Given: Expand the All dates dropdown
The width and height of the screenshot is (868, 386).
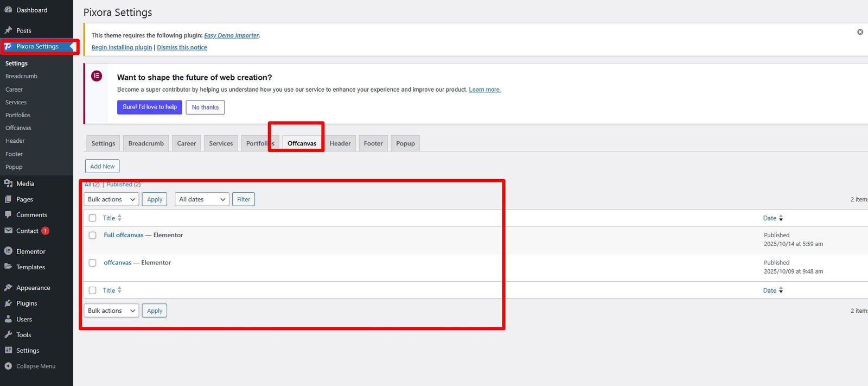Looking at the screenshot, I should click(x=202, y=200).
